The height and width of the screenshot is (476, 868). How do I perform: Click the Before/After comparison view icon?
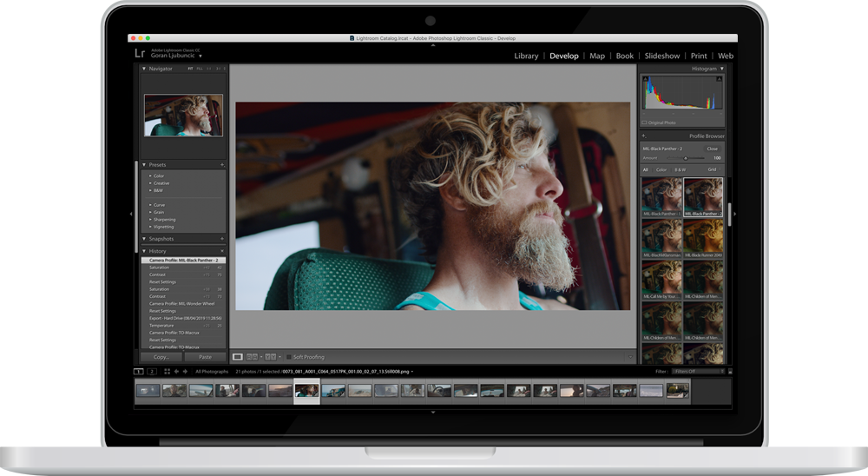[253, 357]
